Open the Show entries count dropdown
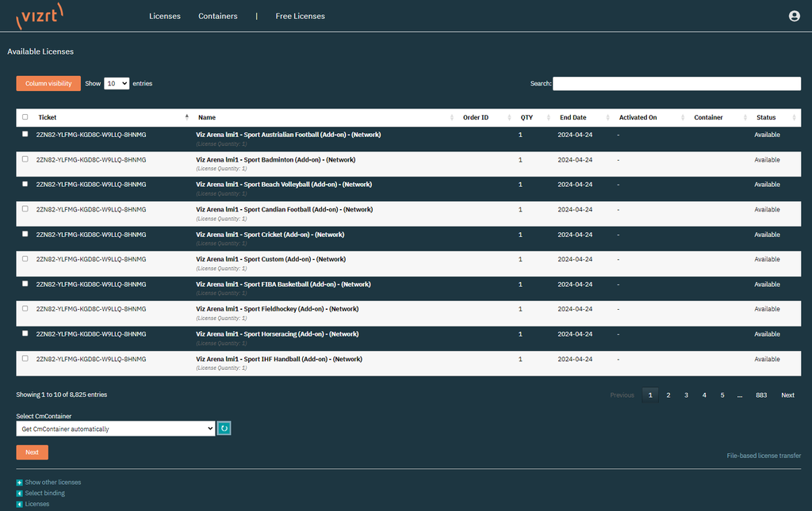812x511 pixels. tap(116, 83)
